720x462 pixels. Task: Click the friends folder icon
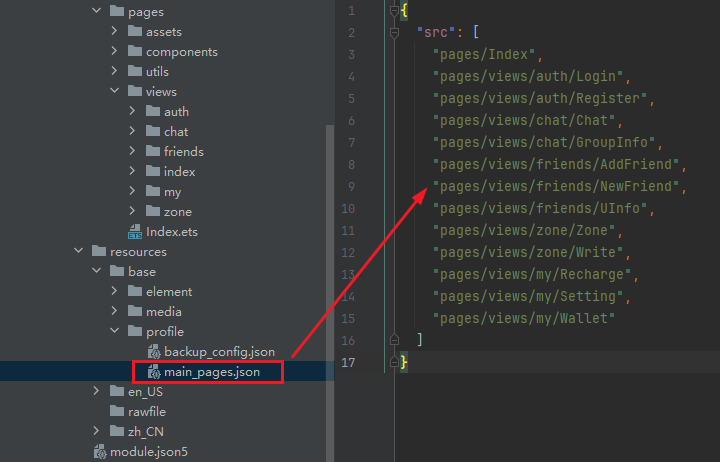pos(153,151)
